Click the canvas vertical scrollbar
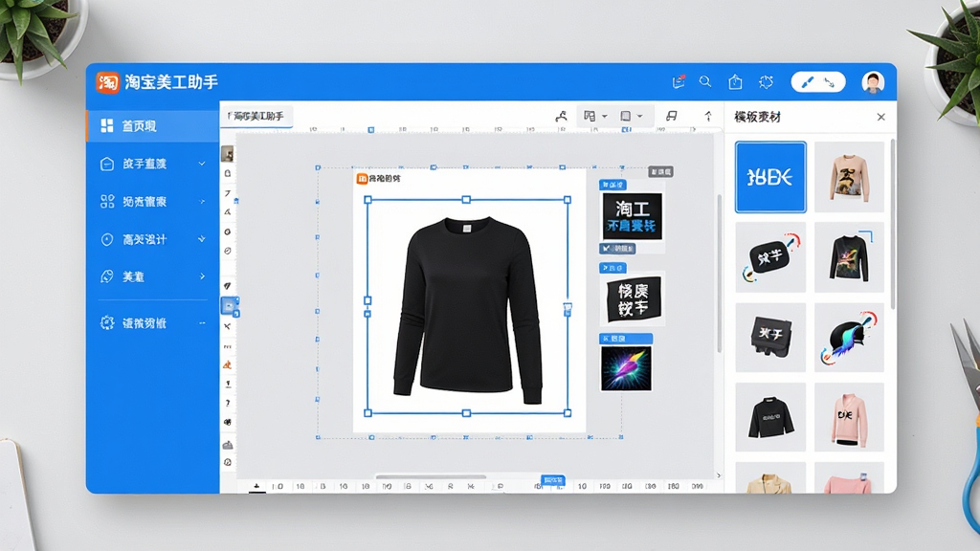 [x=720, y=273]
